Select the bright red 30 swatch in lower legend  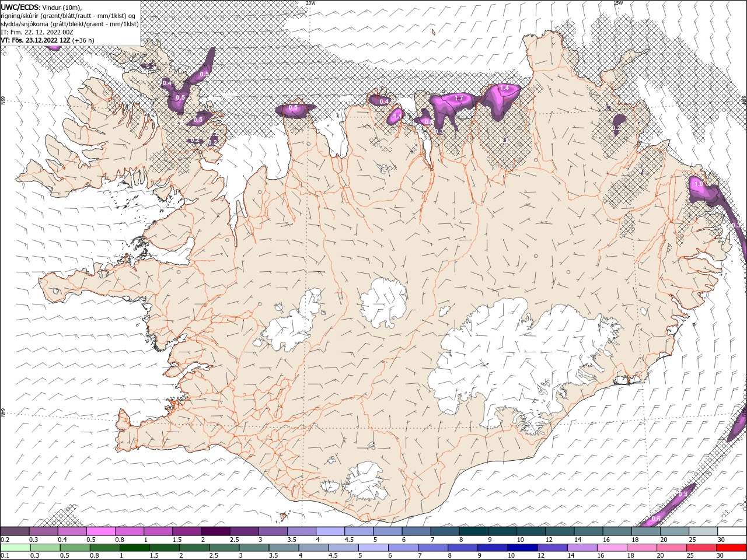[x=731, y=548]
